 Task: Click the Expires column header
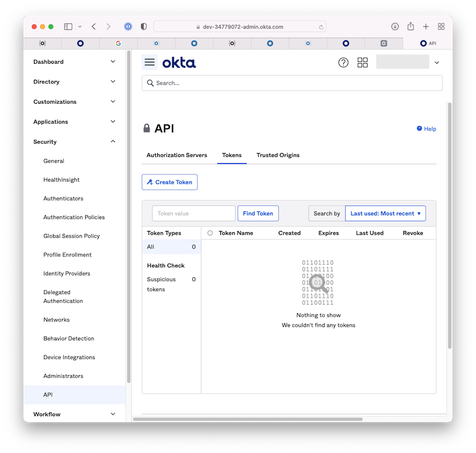(328, 233)
